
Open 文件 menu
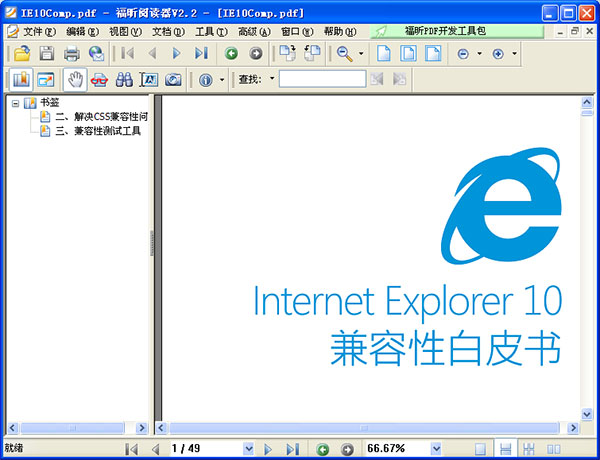click(x=39, y=32)
